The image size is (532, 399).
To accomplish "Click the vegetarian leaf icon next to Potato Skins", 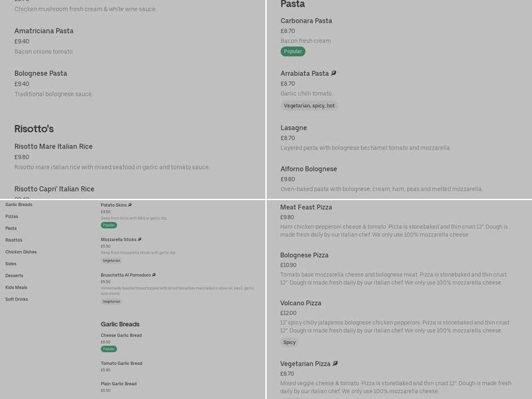I will click(x=130, y=205).
